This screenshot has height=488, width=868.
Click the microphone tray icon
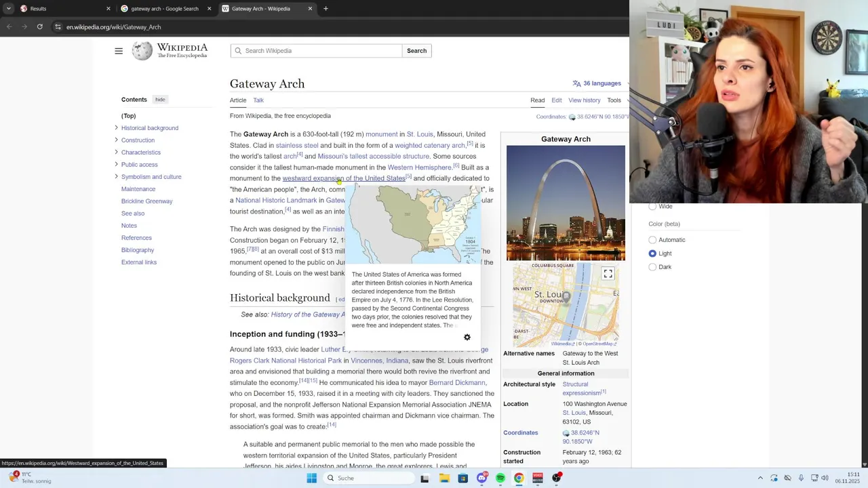tap(801, 478)
